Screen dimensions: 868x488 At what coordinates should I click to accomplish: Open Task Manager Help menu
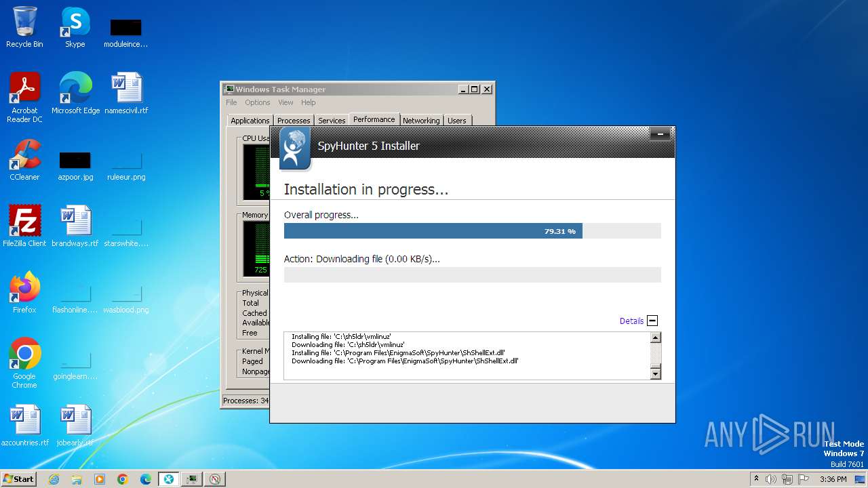(309, 102)
